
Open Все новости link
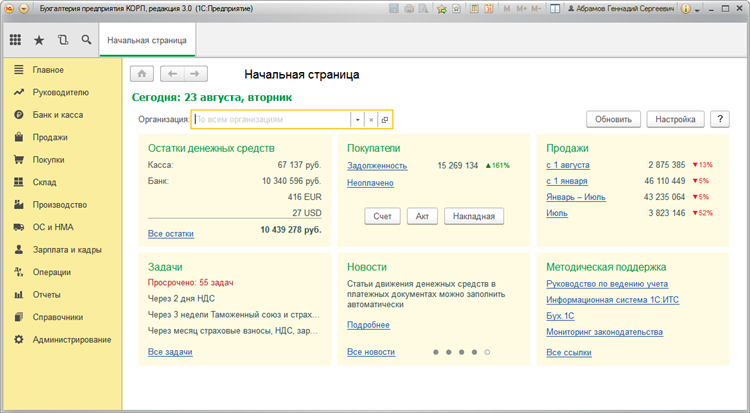[x=371, y=352]
